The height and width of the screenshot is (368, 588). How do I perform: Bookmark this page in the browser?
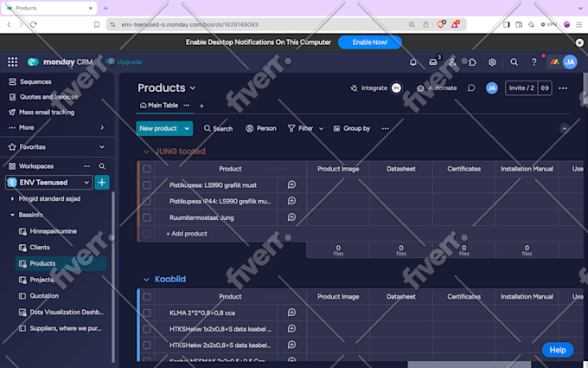(96, 24)
